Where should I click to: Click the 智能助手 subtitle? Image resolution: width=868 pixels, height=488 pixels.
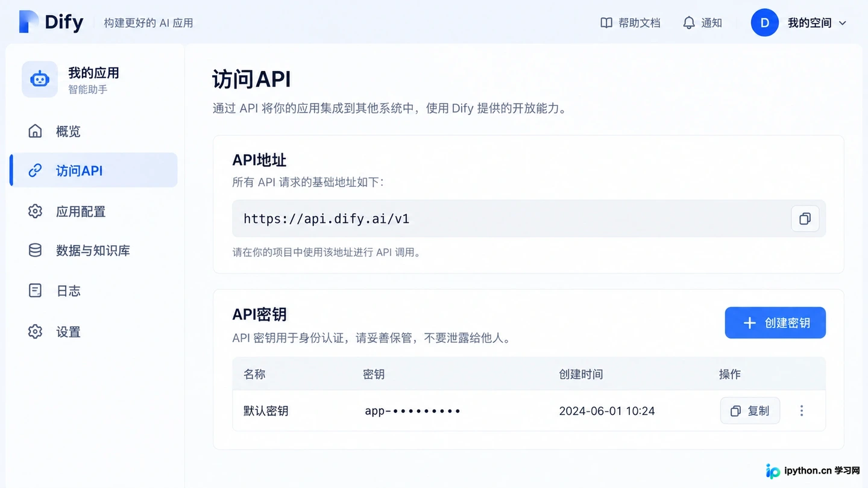click(87, 90)
